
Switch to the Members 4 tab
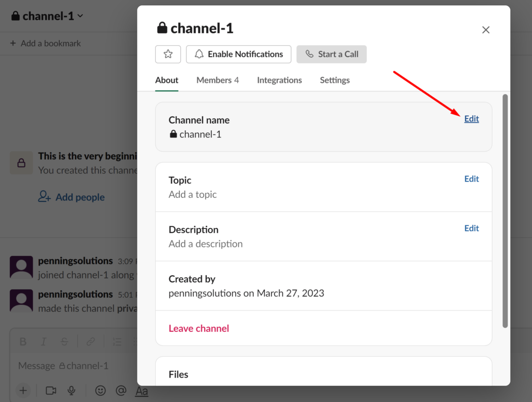pos(218,81)
